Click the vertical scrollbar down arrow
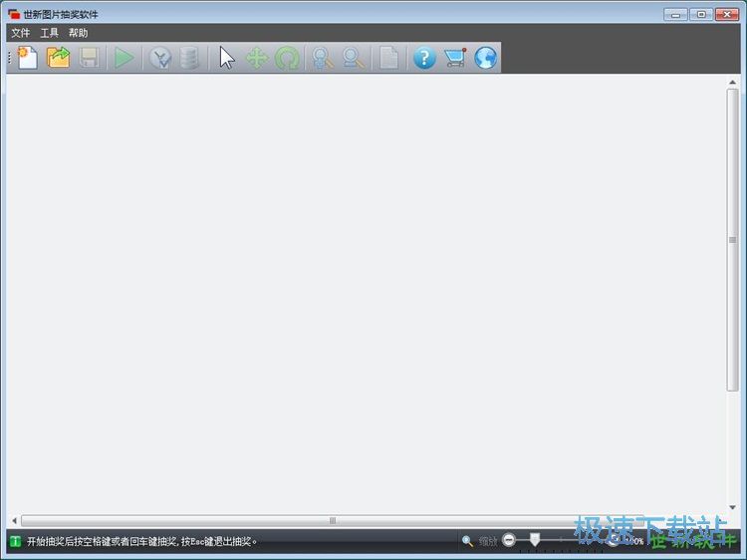Screen dimensions: 747x560 coord(732,507)
